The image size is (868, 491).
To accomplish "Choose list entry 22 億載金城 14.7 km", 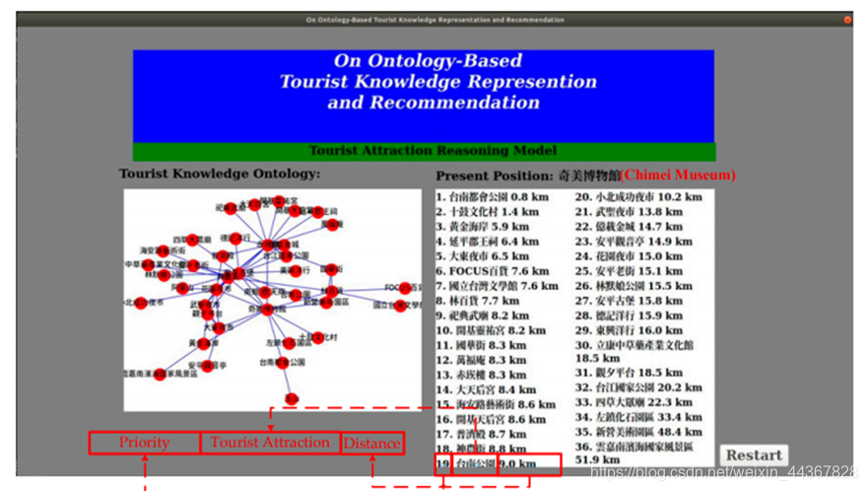I will pyautogui.click(x=629, y=227).
